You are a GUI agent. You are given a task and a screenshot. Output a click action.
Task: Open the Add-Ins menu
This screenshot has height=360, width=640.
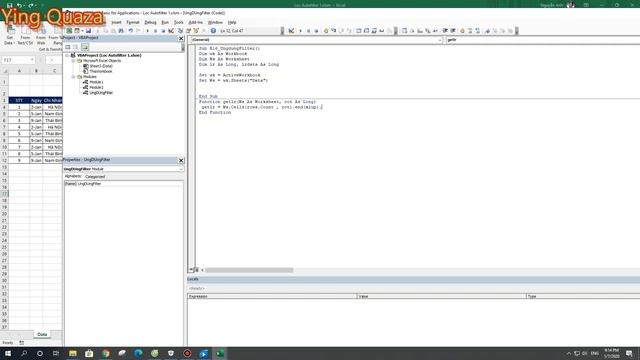point(196,22)
